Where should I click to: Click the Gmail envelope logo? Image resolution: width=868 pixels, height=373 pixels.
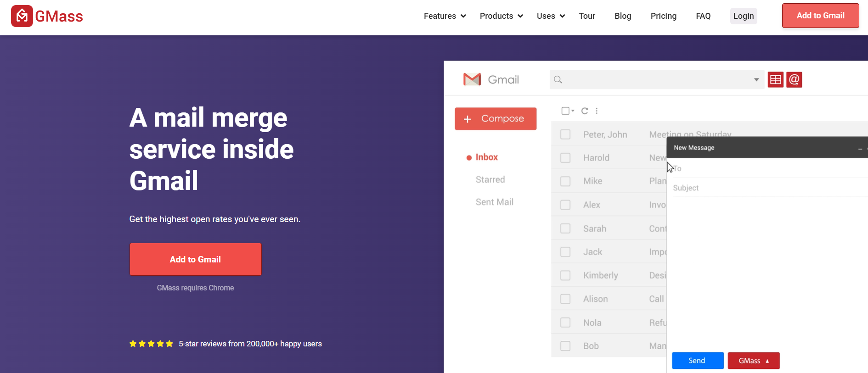coord(472,79)
